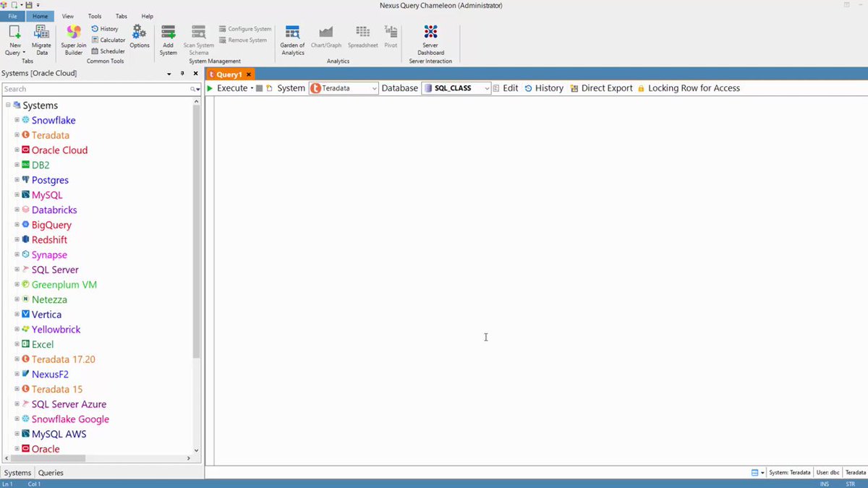Open the Scheduler tool
Viewport: 868px width, 488px height.
click(x=108, y=51)
